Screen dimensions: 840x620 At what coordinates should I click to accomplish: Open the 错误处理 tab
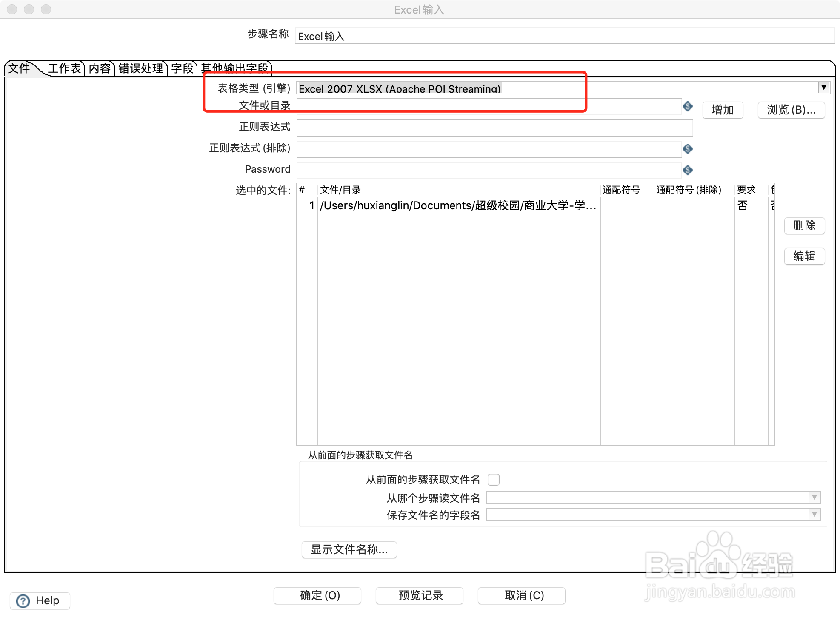click(x=140, y=68)
